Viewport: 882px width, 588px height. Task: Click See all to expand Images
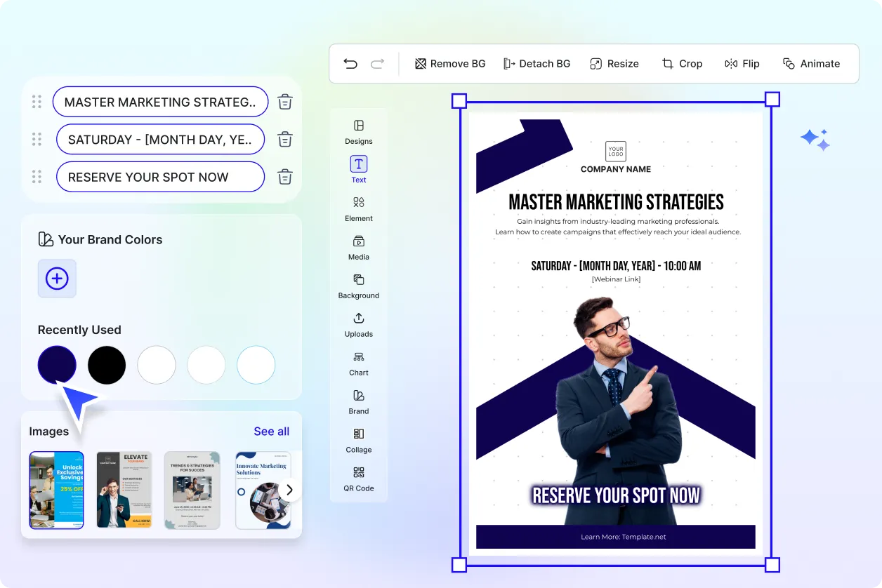coord(272,431)
